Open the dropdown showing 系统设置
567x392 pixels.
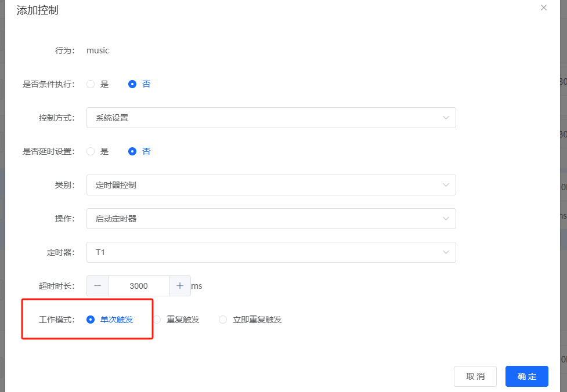[261, 118]
